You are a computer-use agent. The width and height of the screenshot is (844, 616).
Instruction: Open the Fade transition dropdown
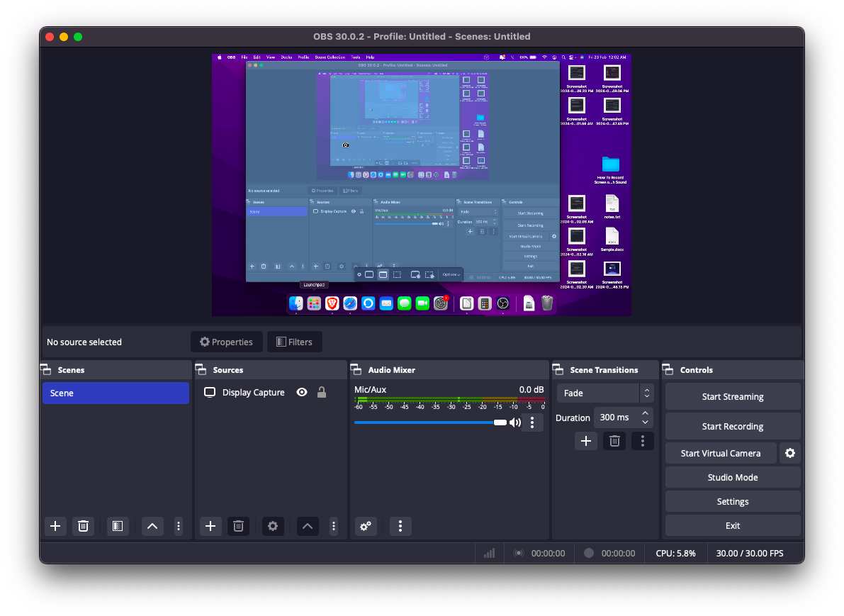604,393
